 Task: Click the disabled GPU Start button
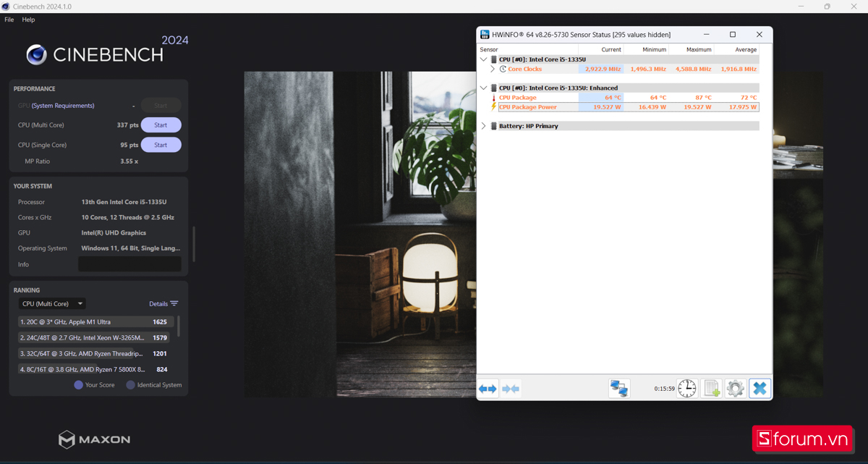tap(161, 106)
